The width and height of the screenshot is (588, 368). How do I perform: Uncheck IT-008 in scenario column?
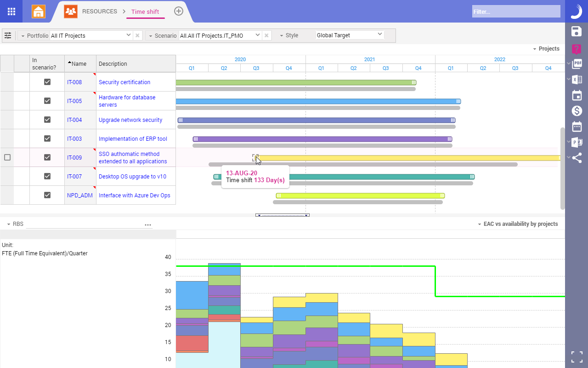click(47, 82)
